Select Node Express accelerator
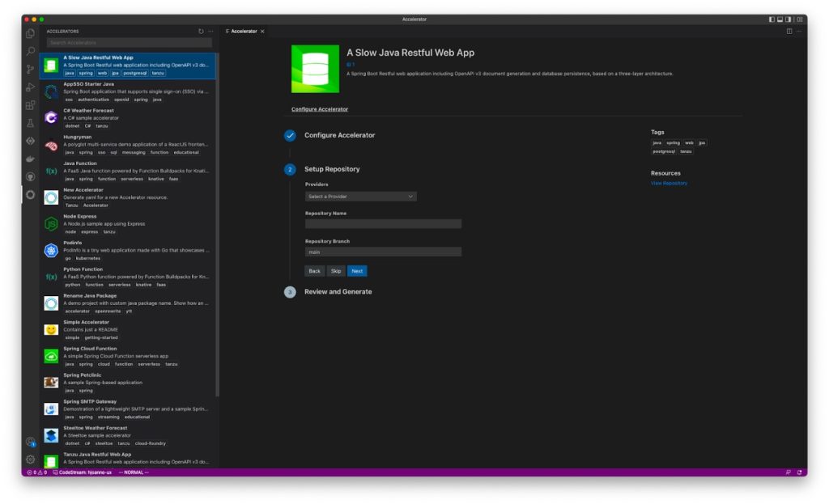Screen dimensions: 829x504 click(128, 223)
